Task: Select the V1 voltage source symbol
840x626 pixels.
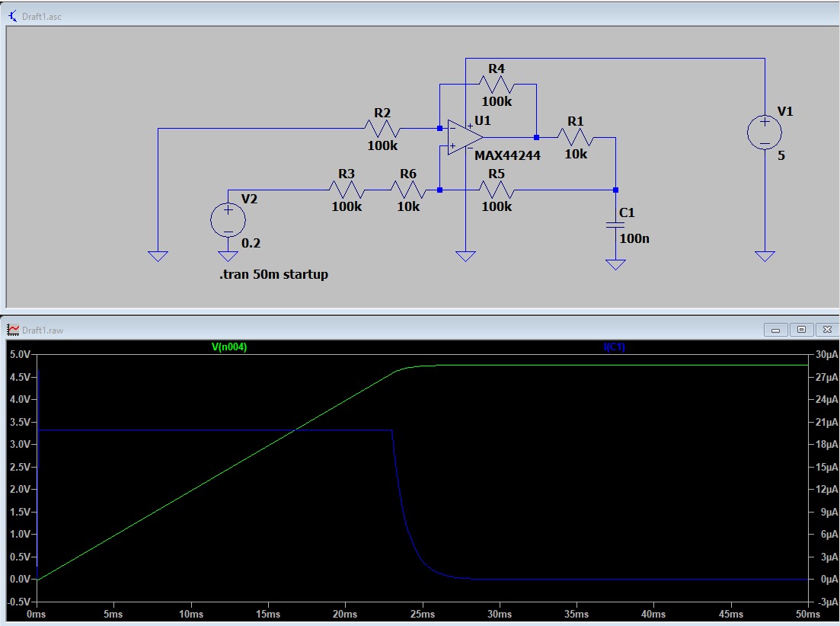Action: pyautogui.click(x=765, y=133)
